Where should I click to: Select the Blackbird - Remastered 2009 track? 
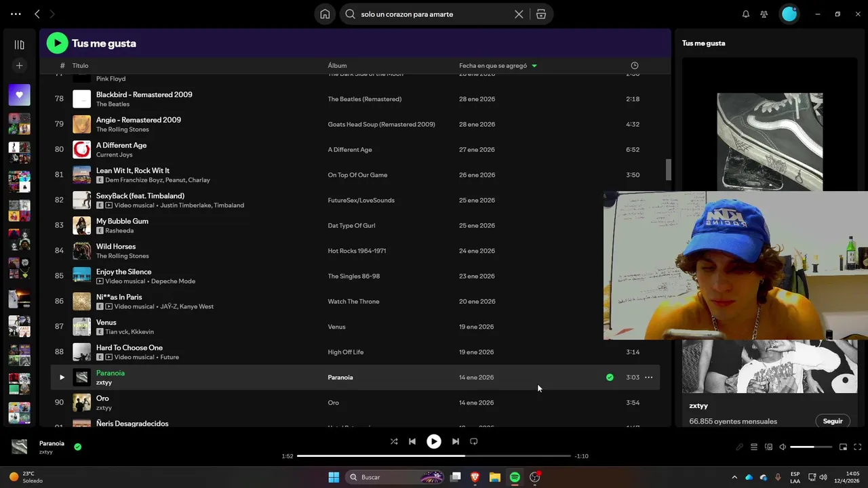coord(144,95)
